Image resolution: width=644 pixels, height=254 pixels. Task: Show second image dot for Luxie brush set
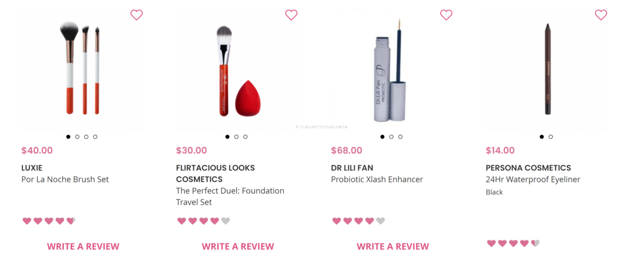(77, 137)
